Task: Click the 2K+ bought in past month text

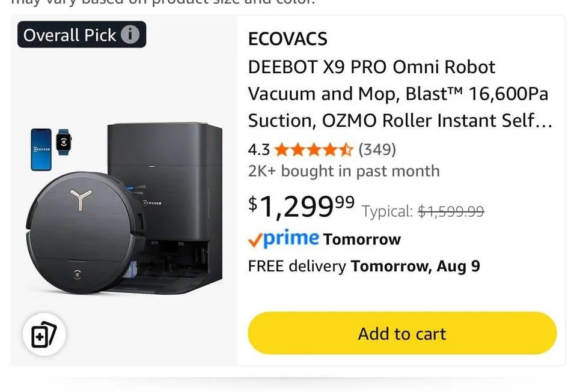Action: click(344, 171)
